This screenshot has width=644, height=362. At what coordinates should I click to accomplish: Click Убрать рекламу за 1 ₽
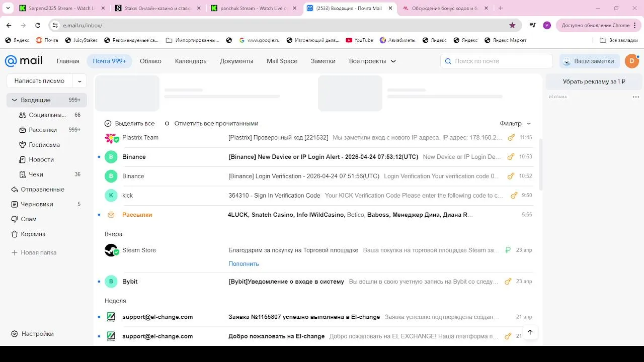click(x=594, y=81)
